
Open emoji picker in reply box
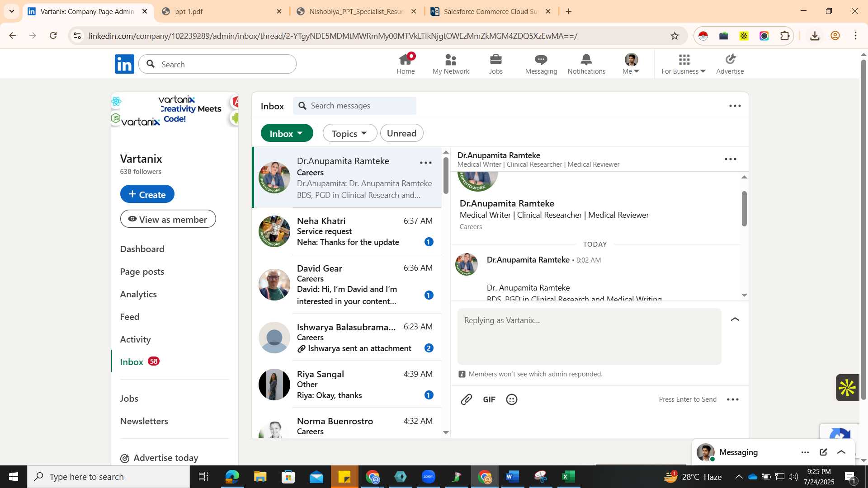point(512,399)
